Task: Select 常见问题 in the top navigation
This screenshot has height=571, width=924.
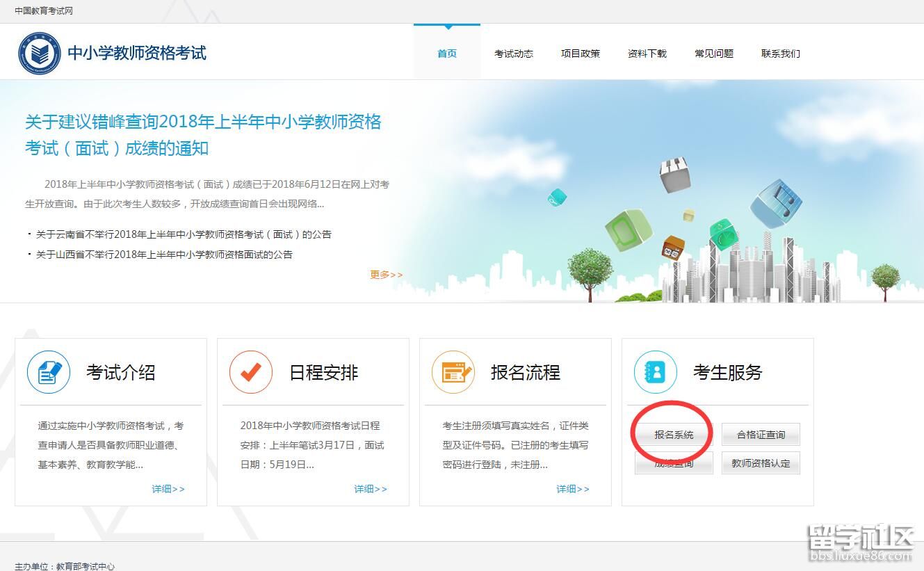Action: [714, 54]
